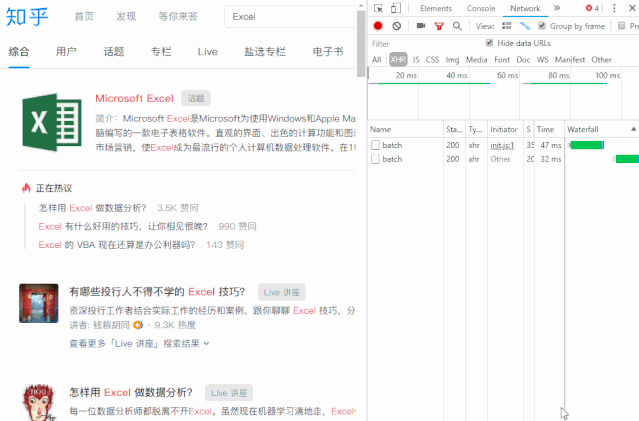Image resolution: width=639 pixels, height=421 pixels.
Task: Select the inspect element cursor icon
Action: pyautogui.click(x=378, y=8)
